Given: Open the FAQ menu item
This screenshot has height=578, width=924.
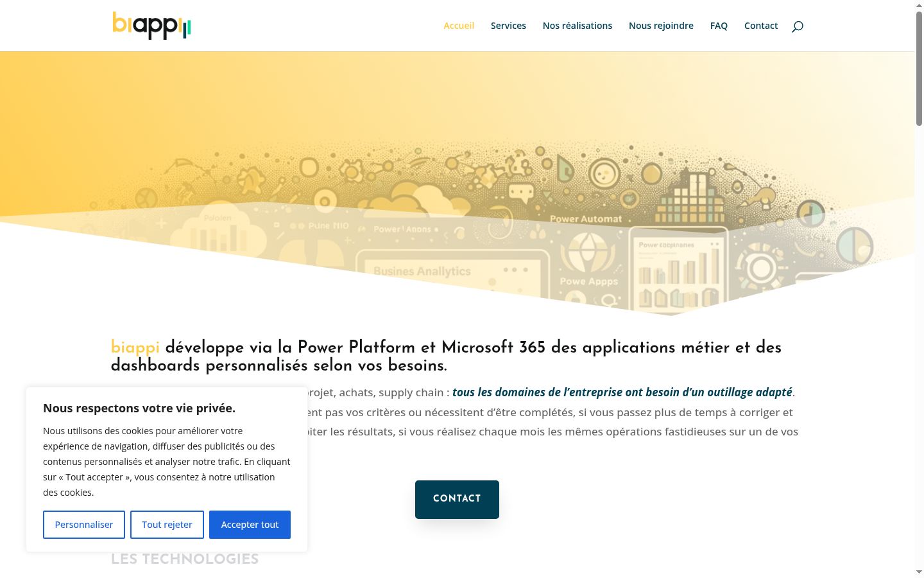Looking at the screenshot, I should point(719,26).
